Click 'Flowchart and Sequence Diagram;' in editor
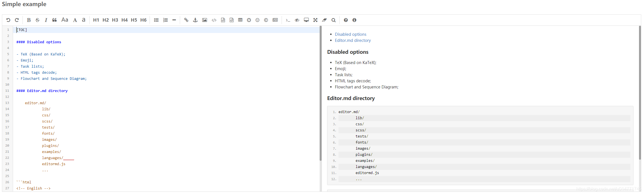 [x=54, y=79]
